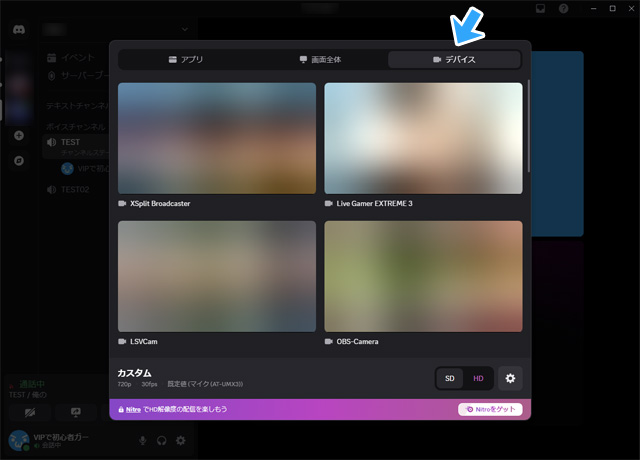
Task: Open the Nitro link in banner
Action: (x=133, y=409)
